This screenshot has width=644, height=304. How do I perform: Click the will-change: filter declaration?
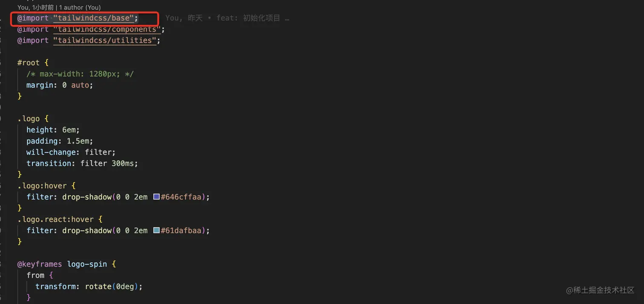pos(71,152)
